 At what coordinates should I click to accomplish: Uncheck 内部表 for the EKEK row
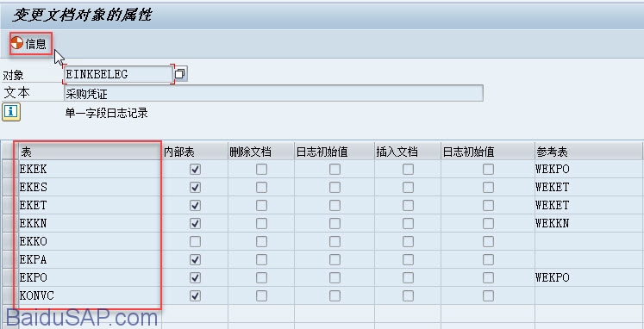click(x=195, y=169)
